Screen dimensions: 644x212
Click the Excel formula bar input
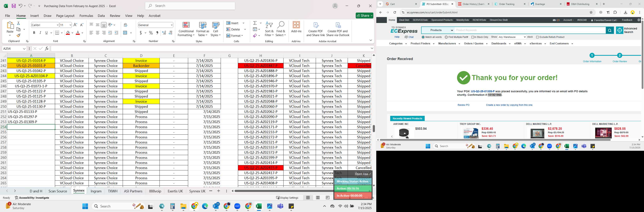[x=210, y=48]
